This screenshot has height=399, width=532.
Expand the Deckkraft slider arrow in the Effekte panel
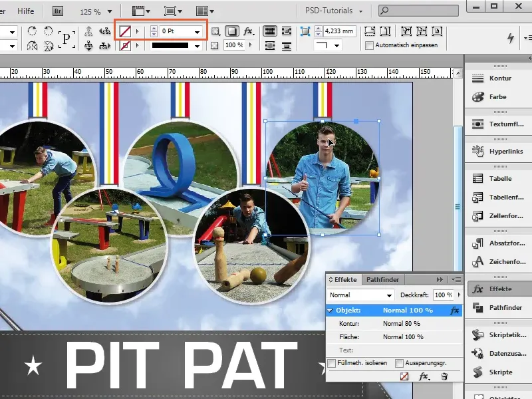click(459, 295)
